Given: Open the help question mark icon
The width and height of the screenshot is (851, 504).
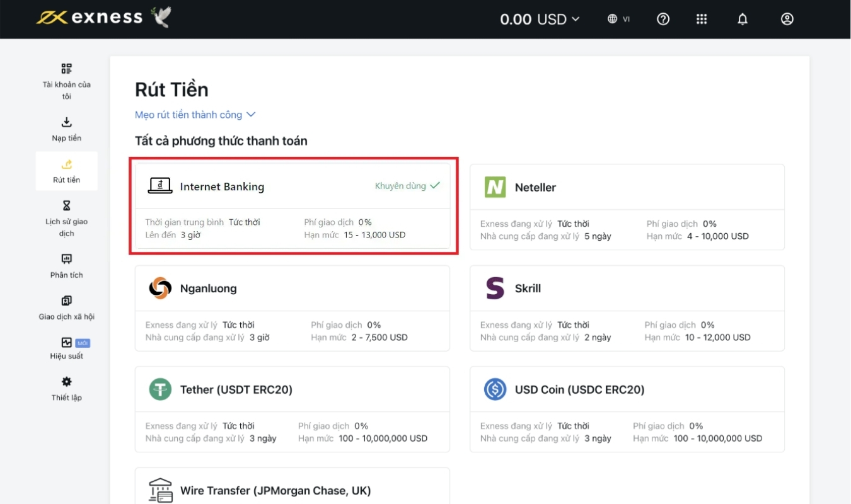Looking at the screenshot, I should [663, 19].
